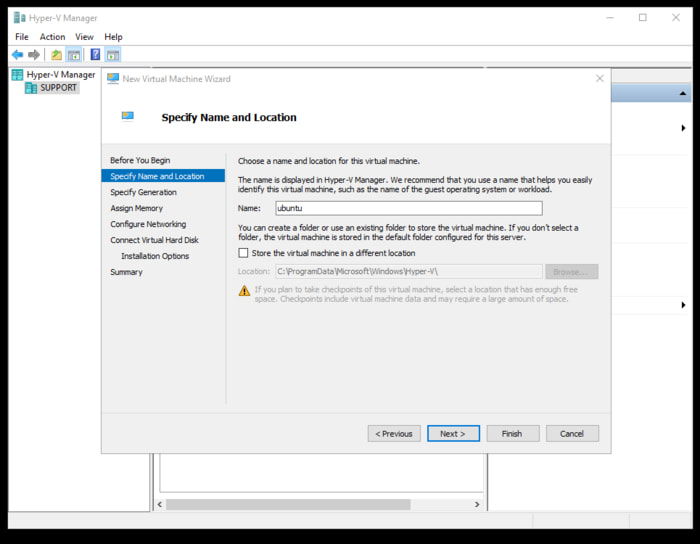Screen dimensions: 700x544
Task: Go to the Assign Memory step
Action: click(x=136, y=208)
